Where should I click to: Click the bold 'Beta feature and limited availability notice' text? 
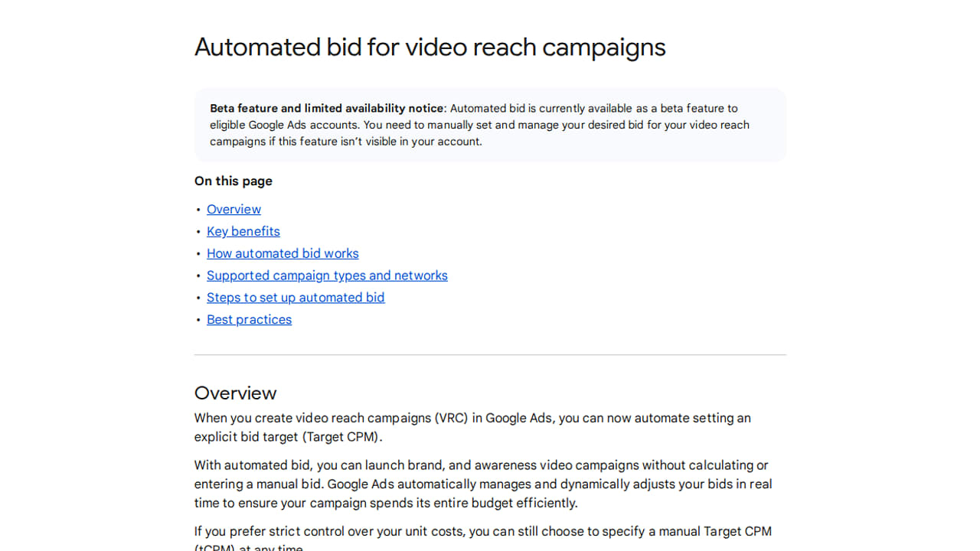[327, 109]
